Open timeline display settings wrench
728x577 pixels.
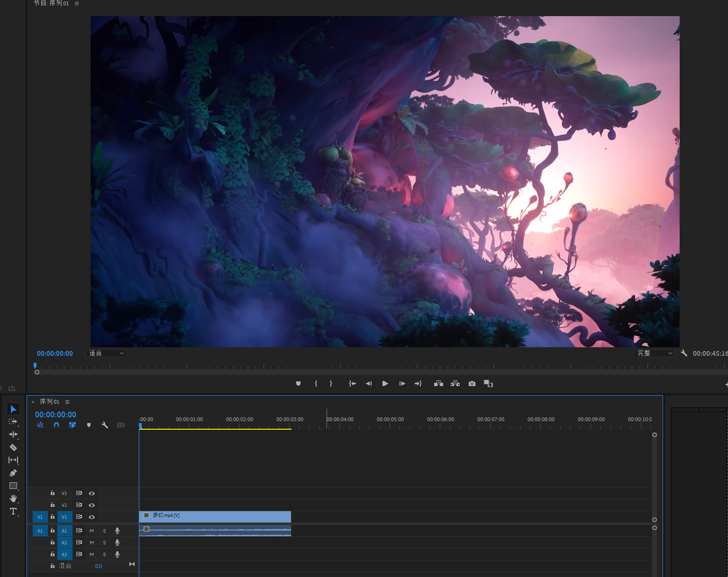click(105, 425)
